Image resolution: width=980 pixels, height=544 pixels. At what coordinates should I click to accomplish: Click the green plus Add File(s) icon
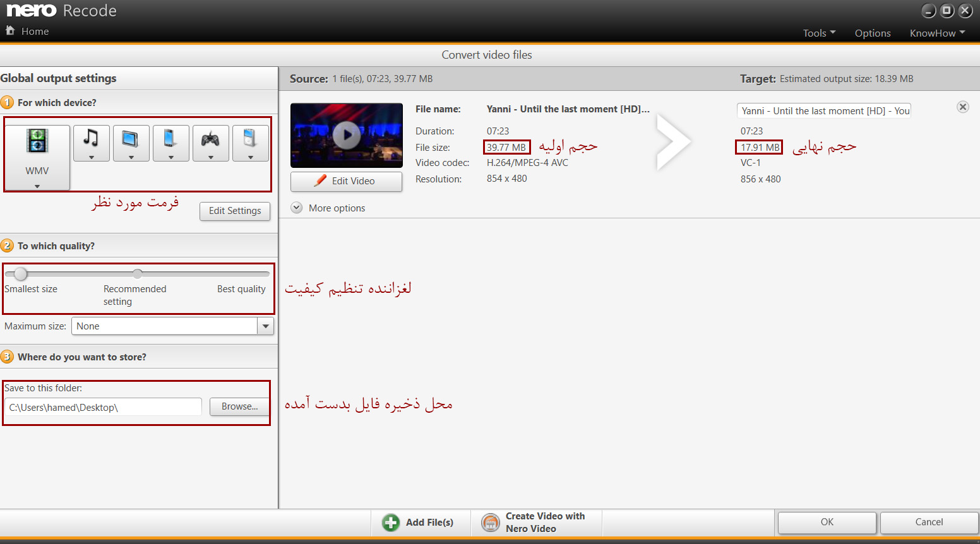pos(391,523)
